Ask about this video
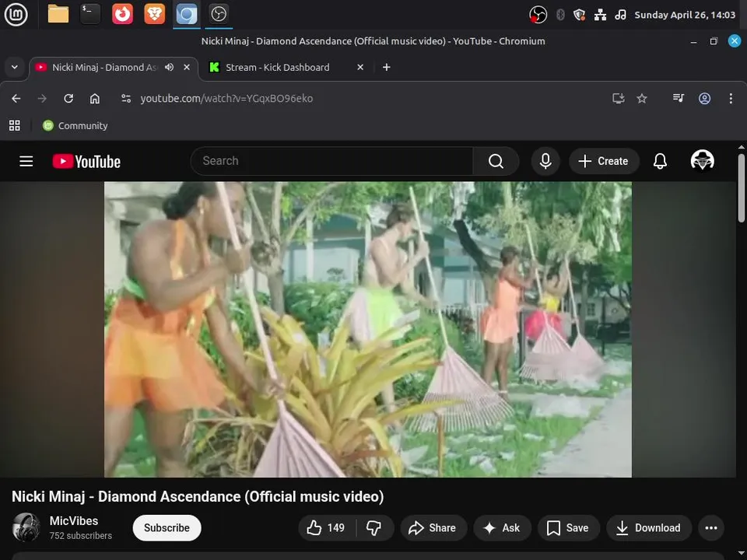The image size is (747, 560). tap(502, 527)
